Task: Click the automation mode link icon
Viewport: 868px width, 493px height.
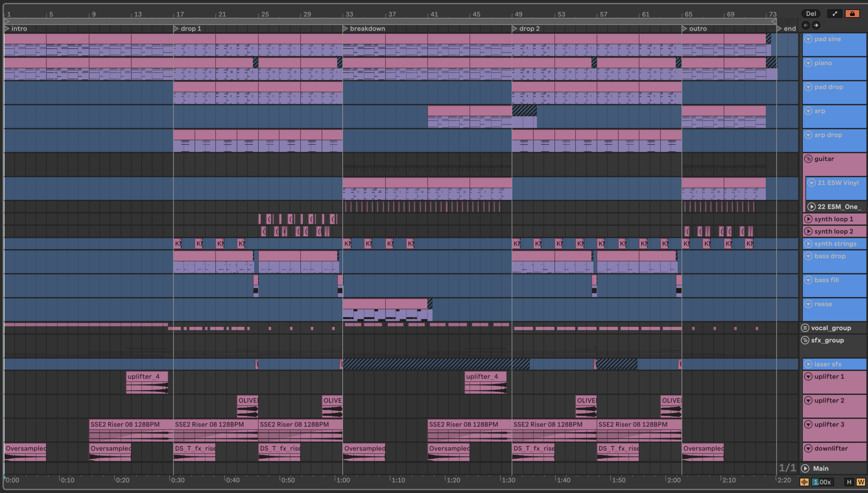Action: coord(835,14)
